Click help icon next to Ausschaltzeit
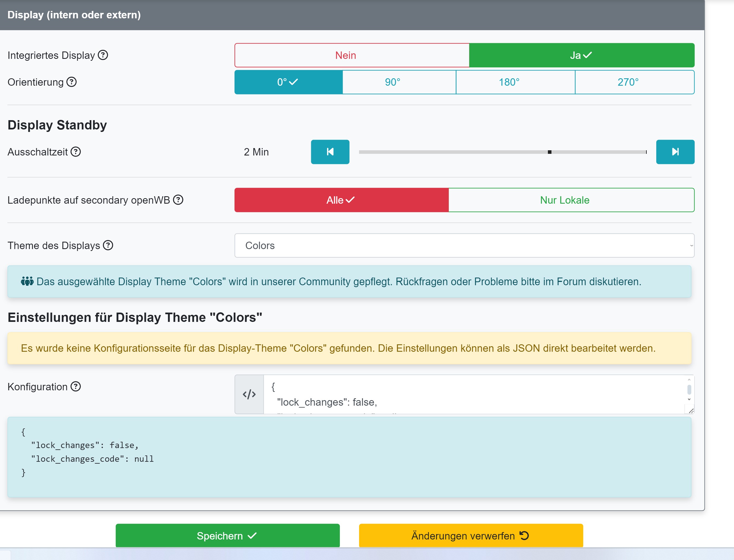Viewport: 734px width, 560px height. click(76, 152)
